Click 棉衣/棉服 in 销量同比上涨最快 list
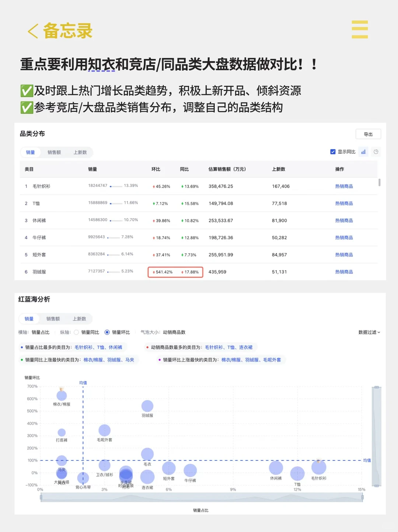The image size is (398, 532). coord(93,360)
